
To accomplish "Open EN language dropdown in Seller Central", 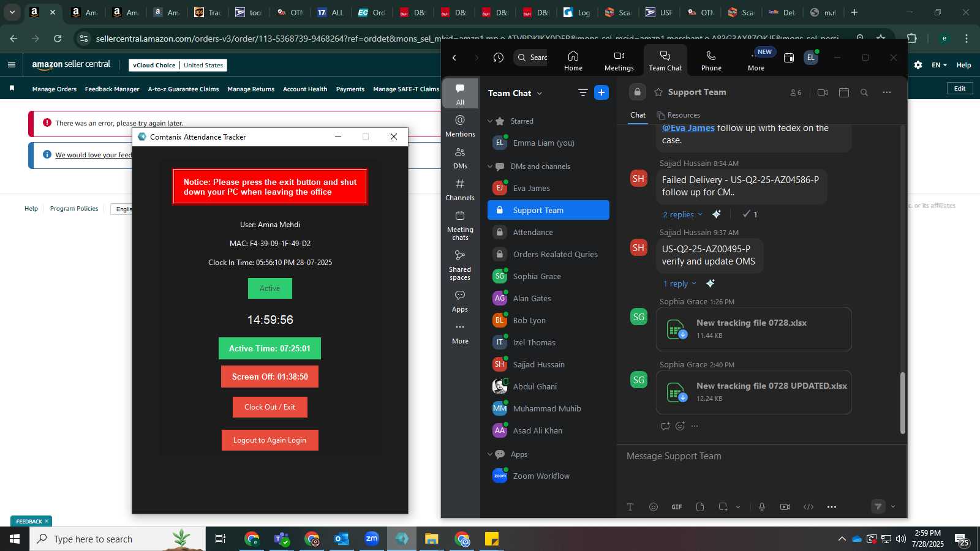I will pos(939,65).
